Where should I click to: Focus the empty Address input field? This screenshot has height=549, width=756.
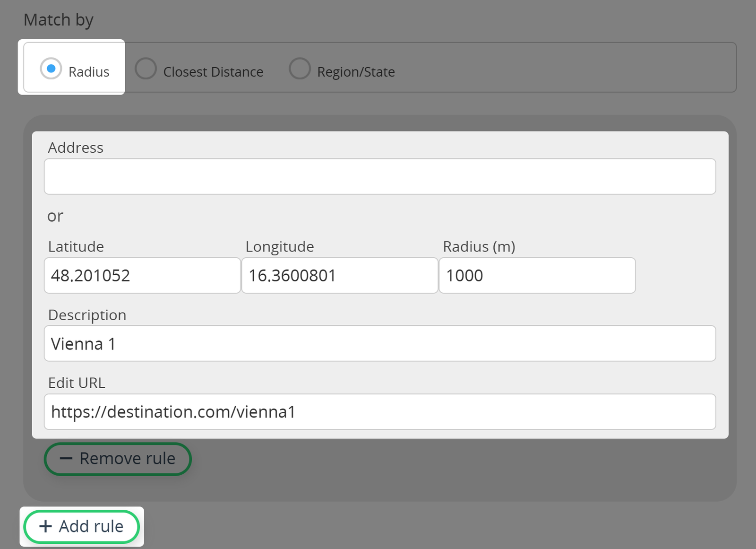click(x=379, y=176)
